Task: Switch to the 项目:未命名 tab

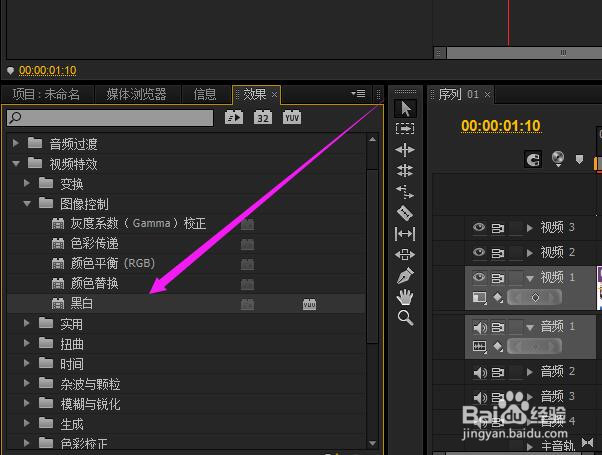Action: tap(46, 94)
